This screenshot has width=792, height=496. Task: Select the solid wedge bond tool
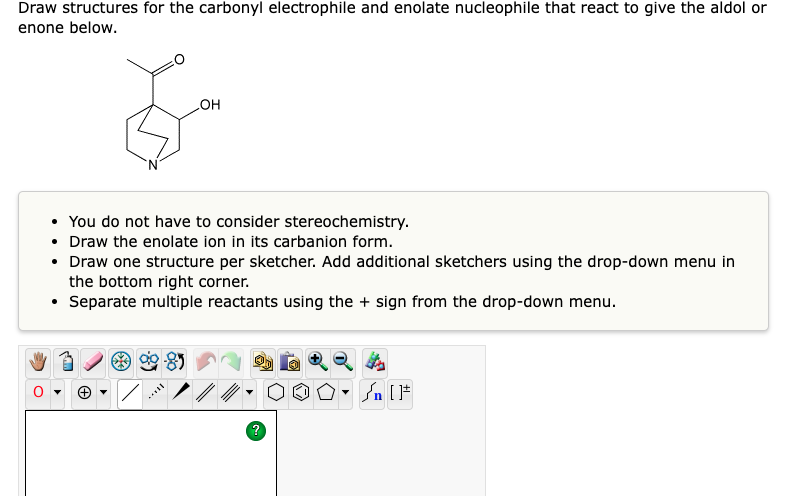180,392
